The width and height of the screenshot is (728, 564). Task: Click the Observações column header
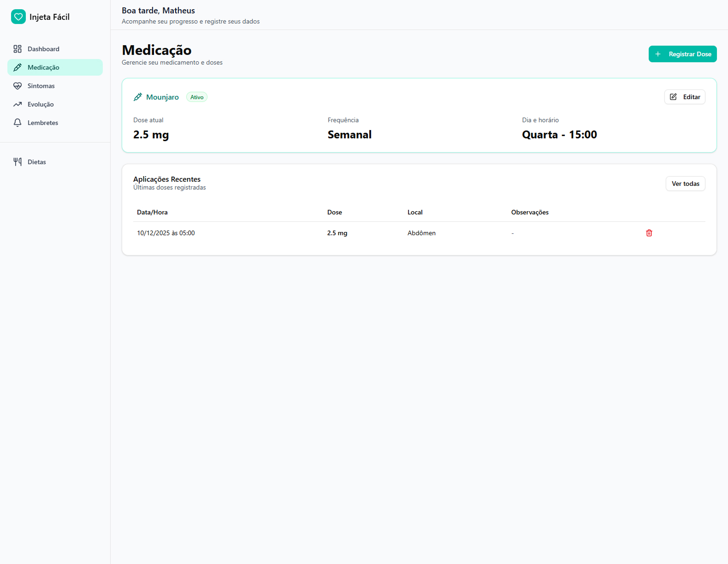click(529, 212)
